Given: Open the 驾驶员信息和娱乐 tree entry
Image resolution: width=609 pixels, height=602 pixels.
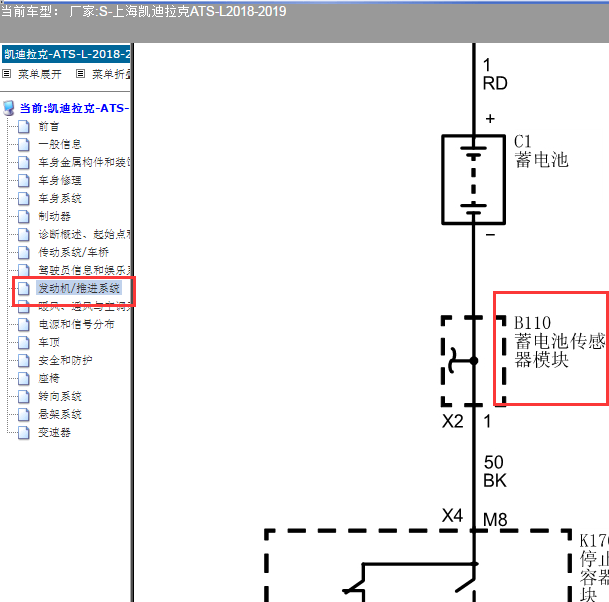Looking at the screenshot, I should point(84,270).
